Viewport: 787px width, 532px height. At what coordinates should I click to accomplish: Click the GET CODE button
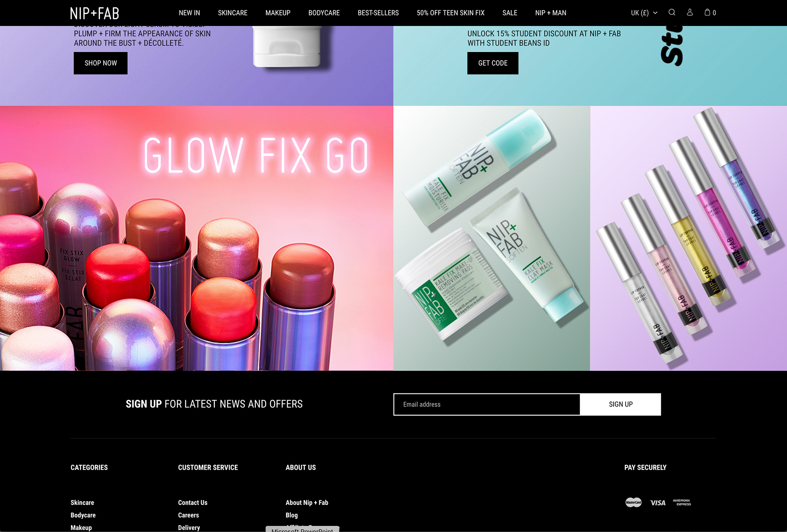493,63
